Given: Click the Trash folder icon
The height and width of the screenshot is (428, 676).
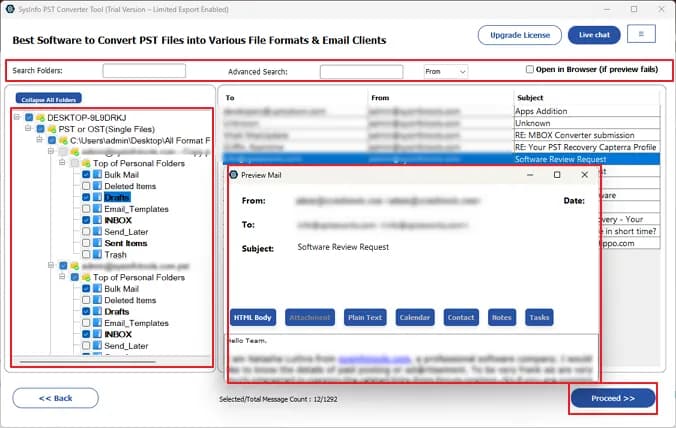Looking at the screenshot, I should [97, 254].
